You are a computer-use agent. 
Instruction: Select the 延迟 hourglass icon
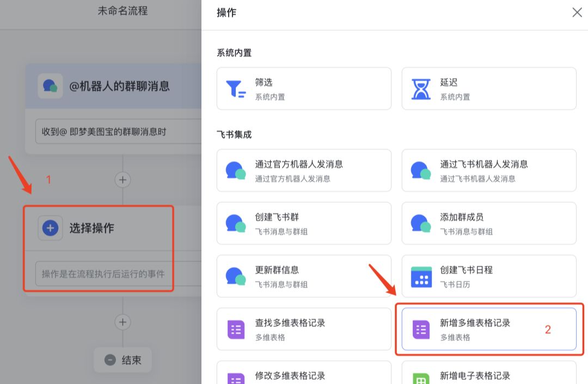point(420,88)
